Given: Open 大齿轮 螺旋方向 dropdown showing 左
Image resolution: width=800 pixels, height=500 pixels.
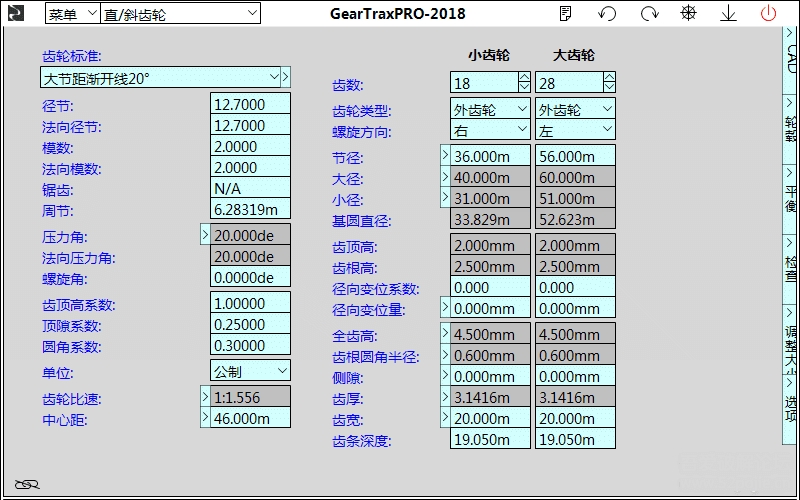Looking at the screenshot, I should tap(575, 130).
